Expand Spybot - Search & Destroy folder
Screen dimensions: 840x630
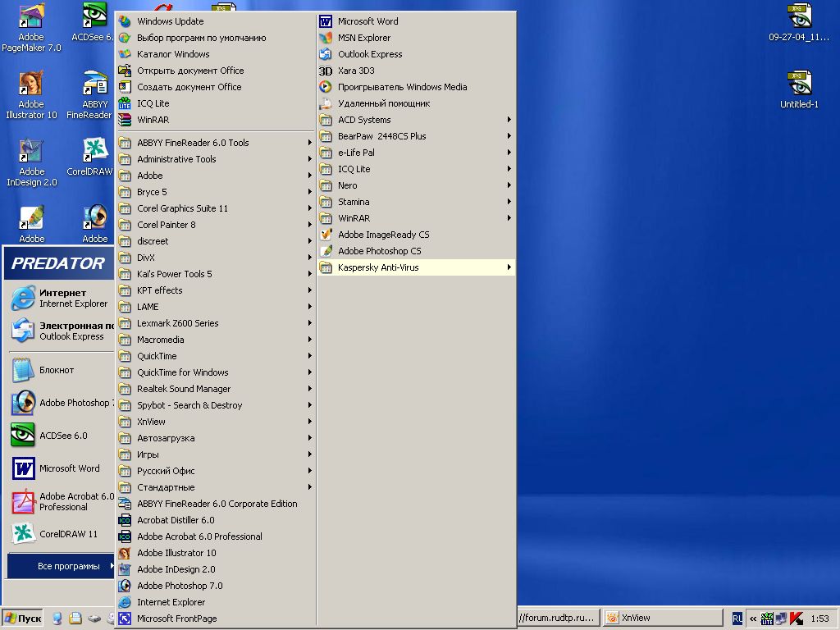(216, 405)
